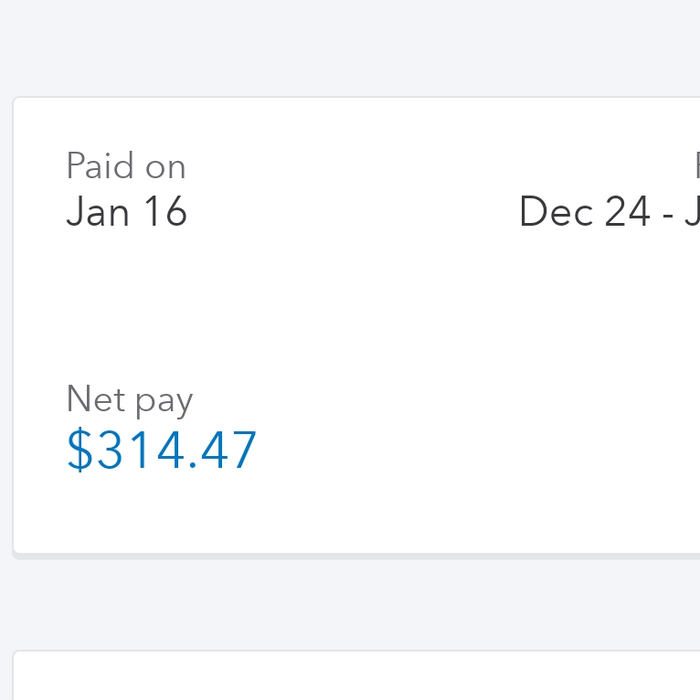Click the blue $314.47 net pay amount

pos(162,451)
